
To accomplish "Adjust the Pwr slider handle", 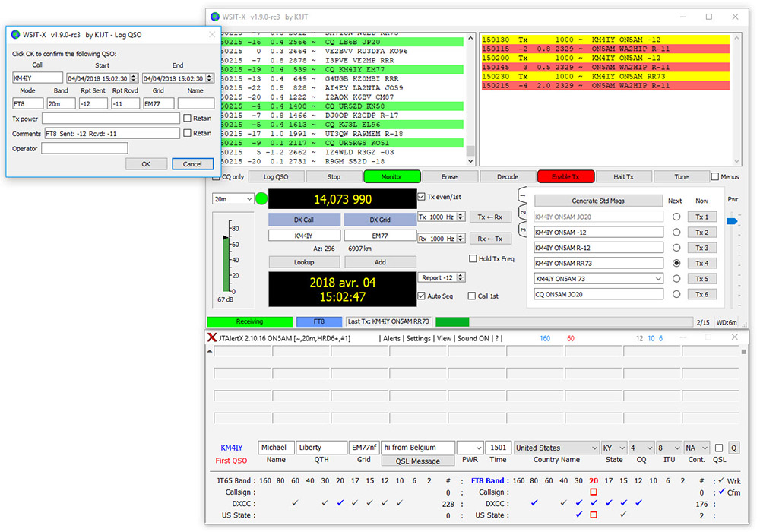I will tap(732, 221).
